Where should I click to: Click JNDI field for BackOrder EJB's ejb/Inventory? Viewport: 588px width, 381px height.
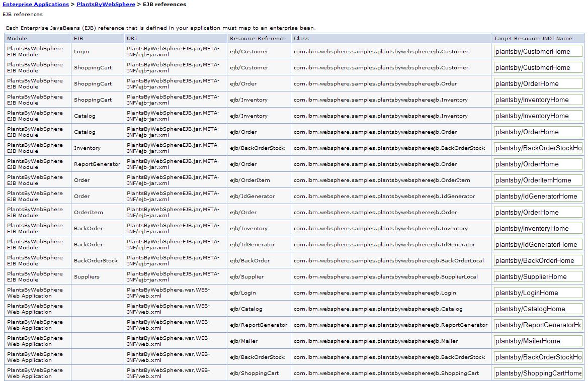(538, 229)
